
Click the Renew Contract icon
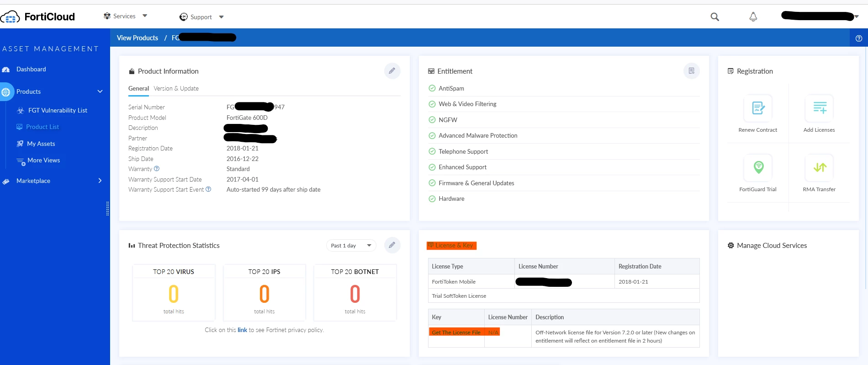click(x=758, y=108)
